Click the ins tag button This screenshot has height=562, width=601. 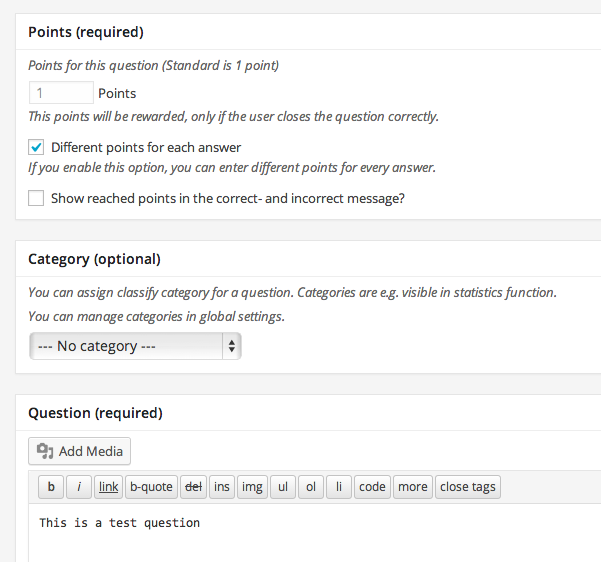(222, 487)
